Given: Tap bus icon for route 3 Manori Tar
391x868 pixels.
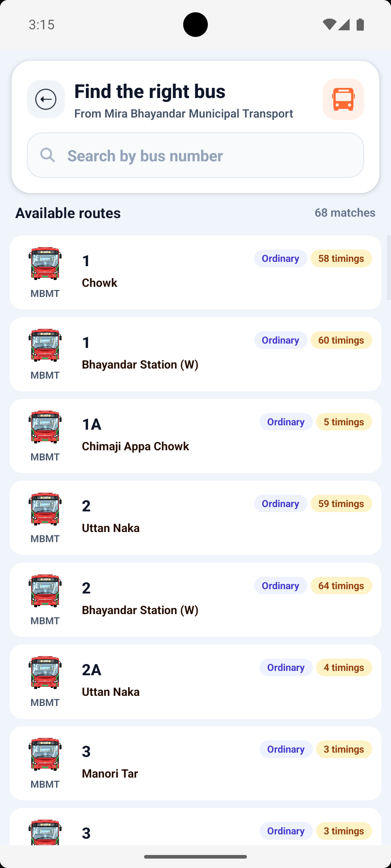Looking at the screenshot, I should [x=45, y=754].
